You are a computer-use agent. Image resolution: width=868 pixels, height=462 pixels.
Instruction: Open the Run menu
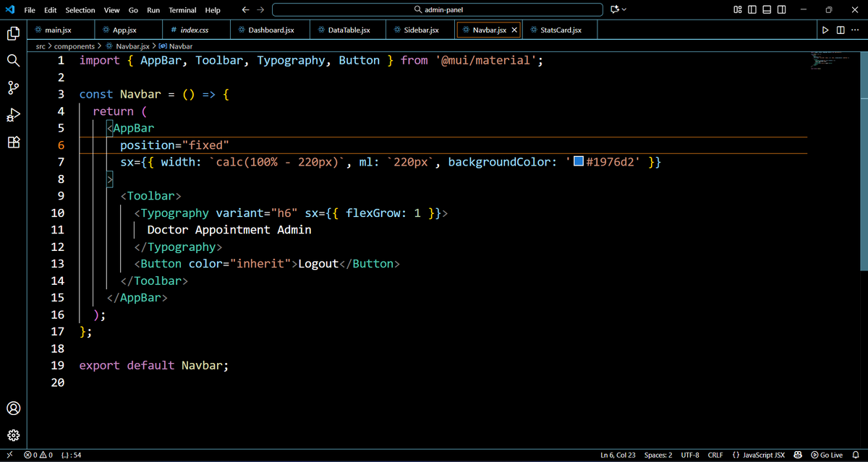[x=153, y=10]
